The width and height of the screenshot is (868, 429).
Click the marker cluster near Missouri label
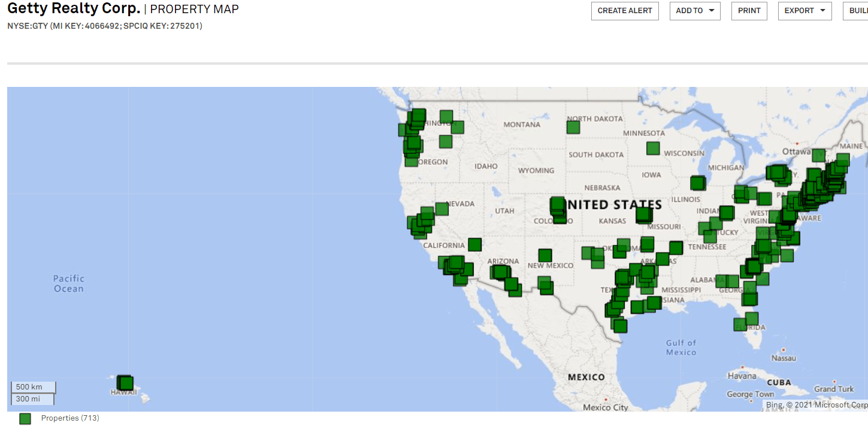pyautogui.click(x=644, y=214)
